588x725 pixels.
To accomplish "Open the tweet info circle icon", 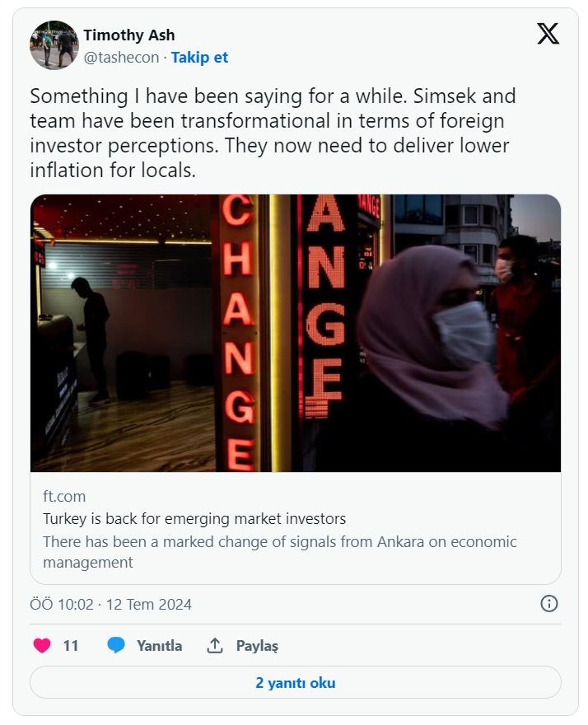I will pos(548,604).
